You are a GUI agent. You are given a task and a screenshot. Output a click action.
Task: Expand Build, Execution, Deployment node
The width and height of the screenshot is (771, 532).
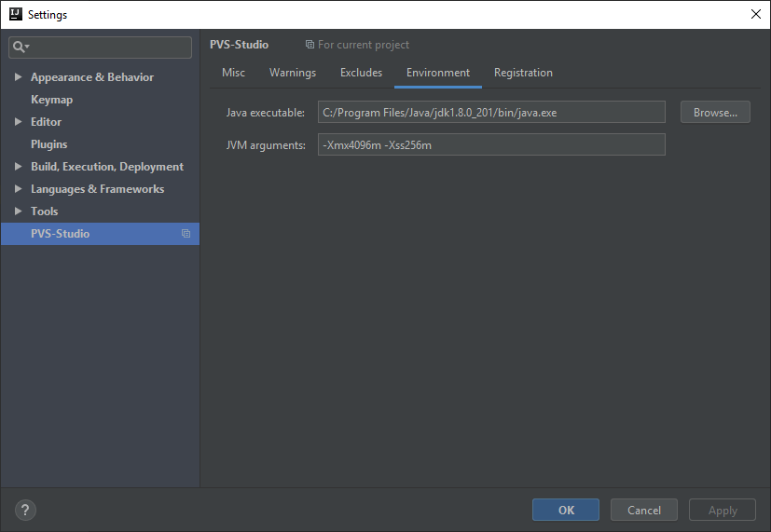click(19, 167)
